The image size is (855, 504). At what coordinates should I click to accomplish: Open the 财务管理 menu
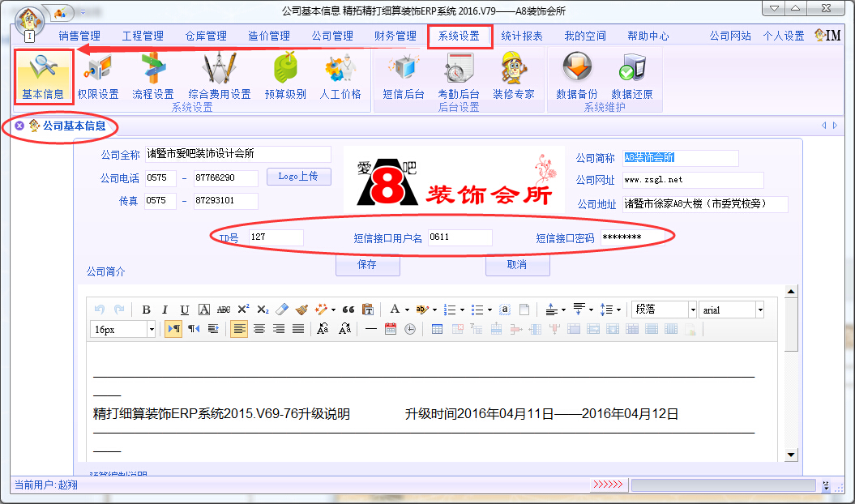[395, 36]
